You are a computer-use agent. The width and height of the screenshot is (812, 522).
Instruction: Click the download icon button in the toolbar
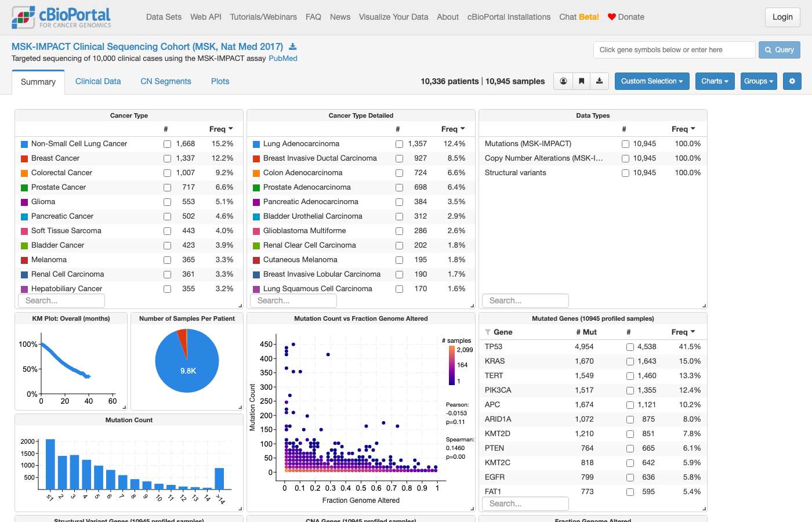(599, 81)
